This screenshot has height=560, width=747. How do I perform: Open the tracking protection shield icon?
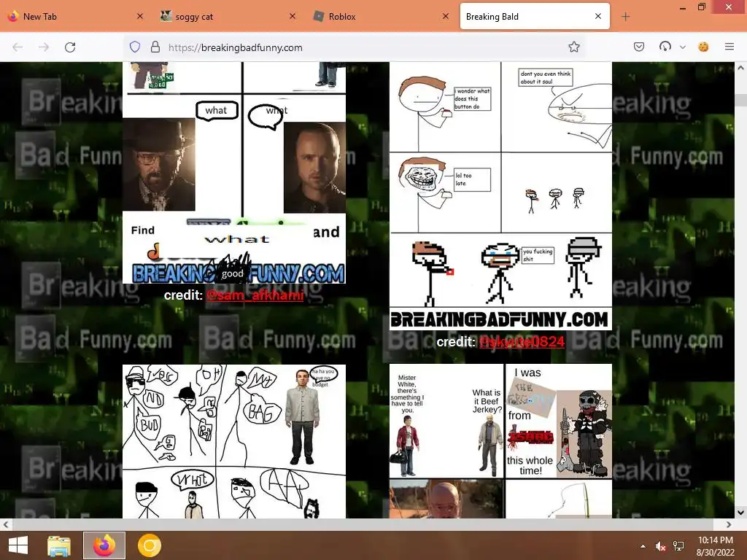[x=135, y=47]
